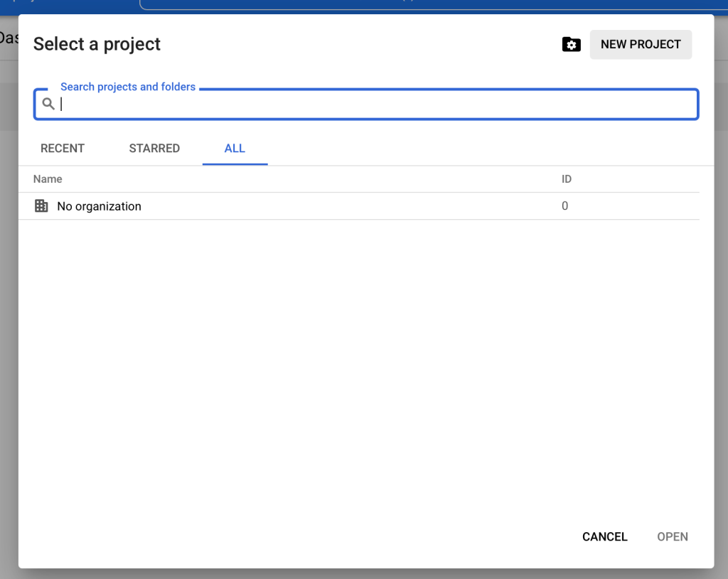The height and width of the screenshot is (579, 728).
Task: Click the manage resources folder-gear icon
Action: (x=571, y=44)
